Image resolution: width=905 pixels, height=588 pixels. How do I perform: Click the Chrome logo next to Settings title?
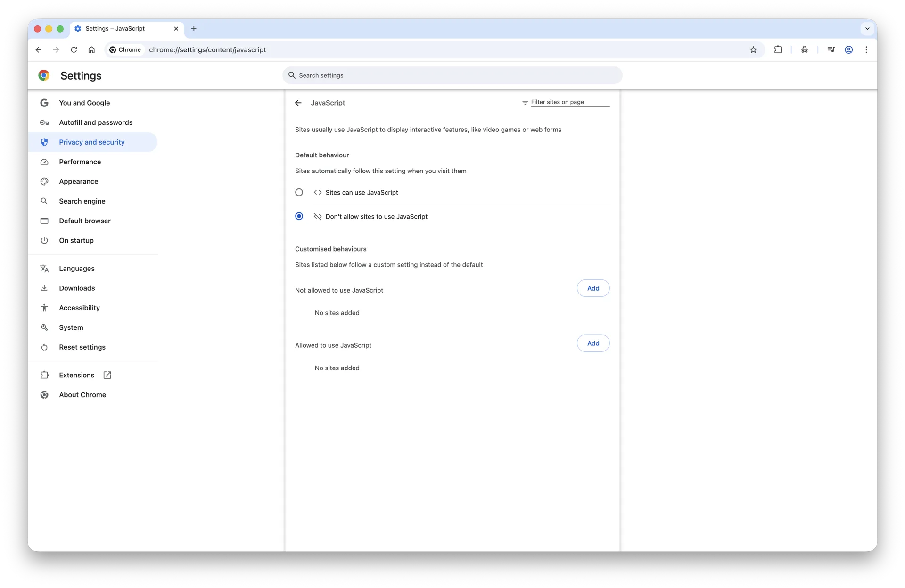(44, 75)
